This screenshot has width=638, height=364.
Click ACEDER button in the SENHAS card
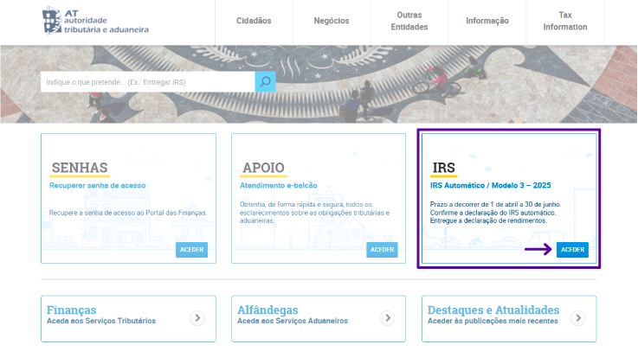point(191,249)
